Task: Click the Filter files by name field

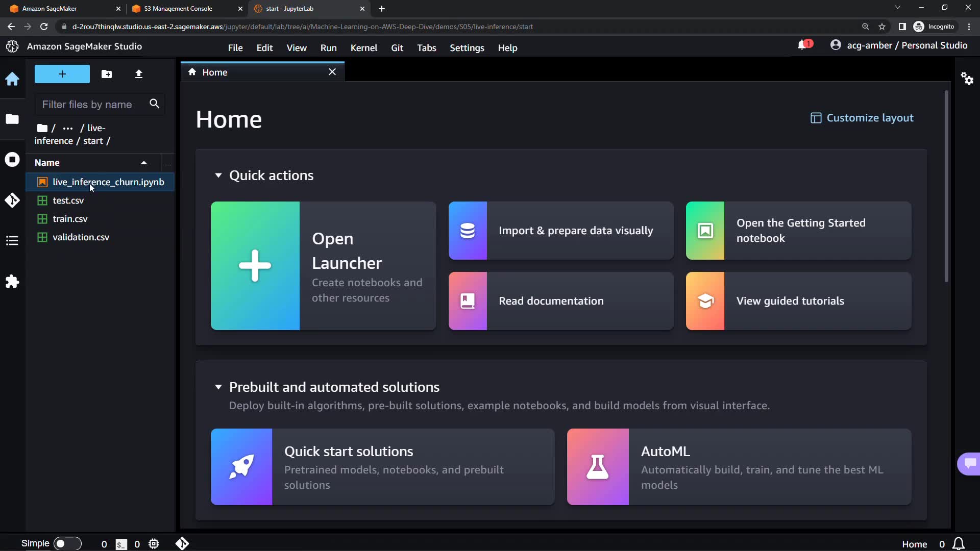Action: 92,105
